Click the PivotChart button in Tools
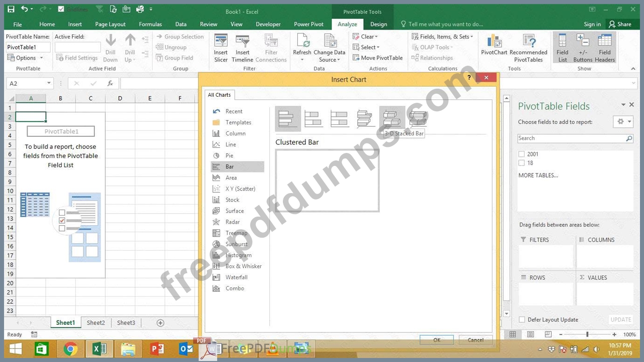The height and width of the screenshot is (362, 644). coord(494,46)
